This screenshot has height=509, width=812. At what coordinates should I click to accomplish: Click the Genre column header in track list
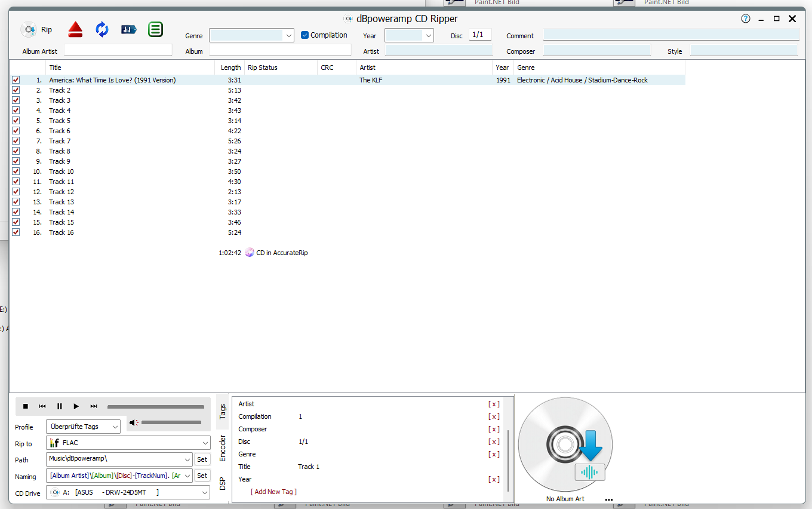click(x=599, y=68)
